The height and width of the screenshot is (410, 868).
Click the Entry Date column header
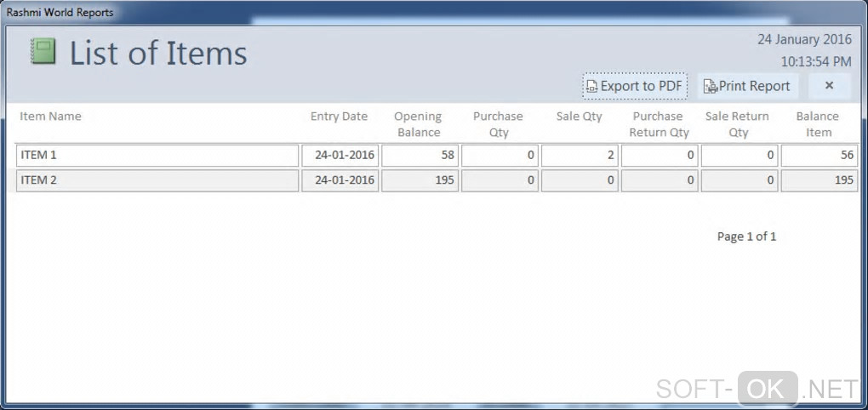(x=339, y=117)
